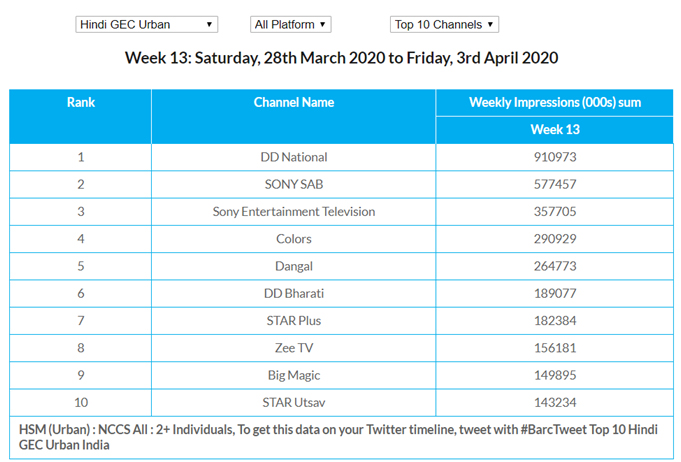This screenshot has height=462, width=681.
Task: Click the DD Bharati channel name
Action: [x=294, y=293]
